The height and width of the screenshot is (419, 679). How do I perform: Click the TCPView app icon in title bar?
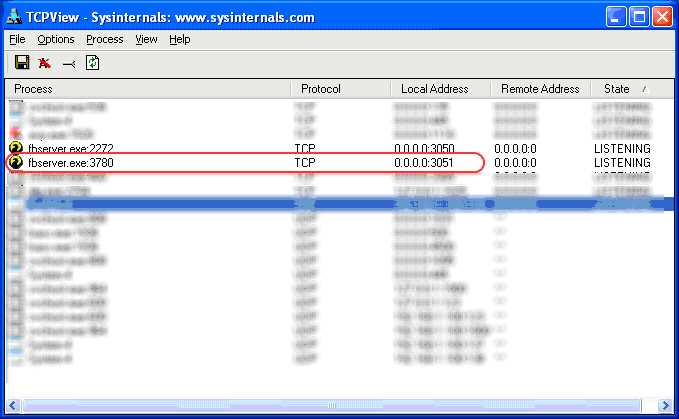coord(14,16)
